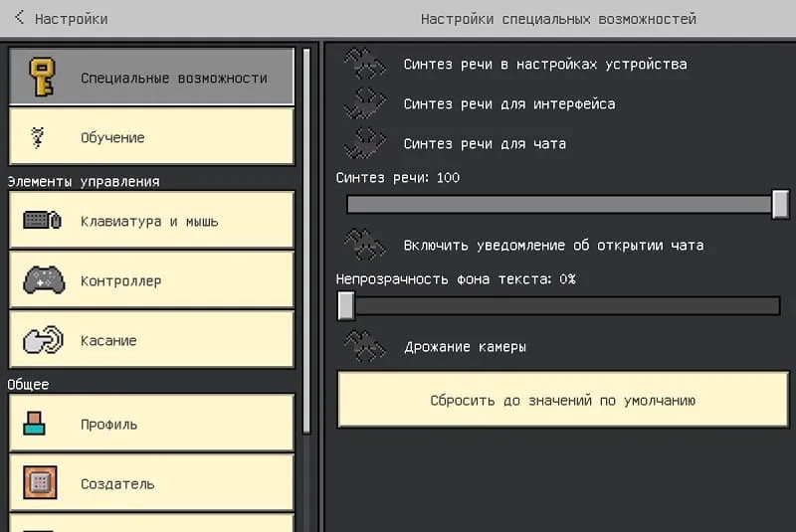Image resolution: width=796 pixels, height=532 pixels.
Task: Click the keyboard and mouse icon
Action: 42,220
